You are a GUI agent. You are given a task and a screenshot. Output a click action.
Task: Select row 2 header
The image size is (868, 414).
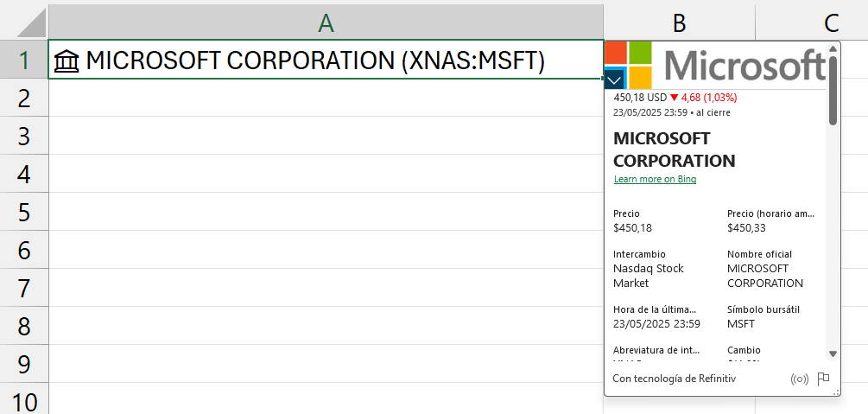24,98
